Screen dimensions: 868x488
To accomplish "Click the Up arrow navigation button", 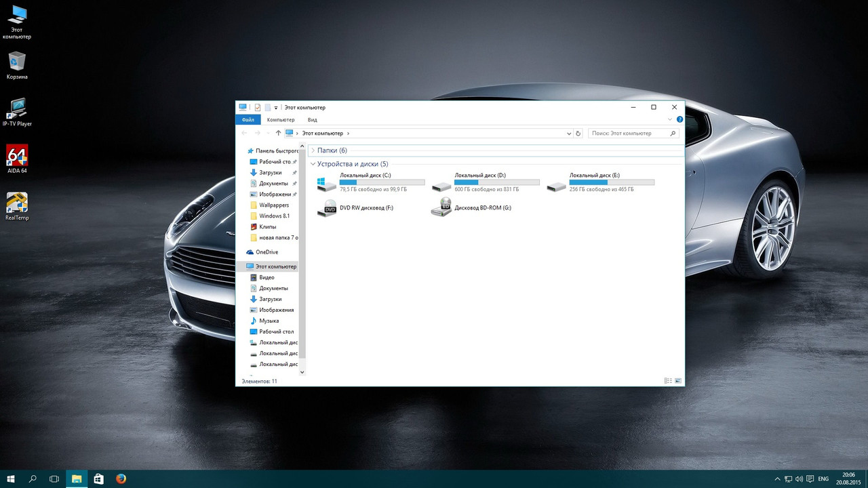I will (278, 134).
